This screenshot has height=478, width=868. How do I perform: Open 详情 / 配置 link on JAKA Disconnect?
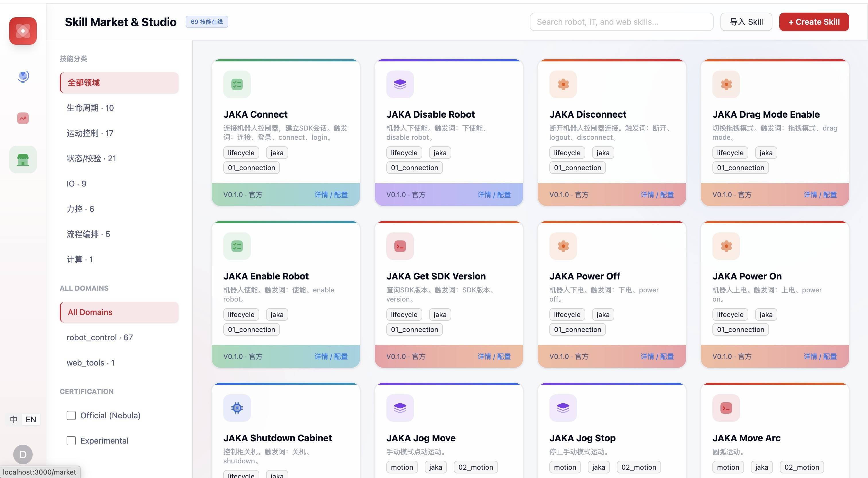(657, 195)
